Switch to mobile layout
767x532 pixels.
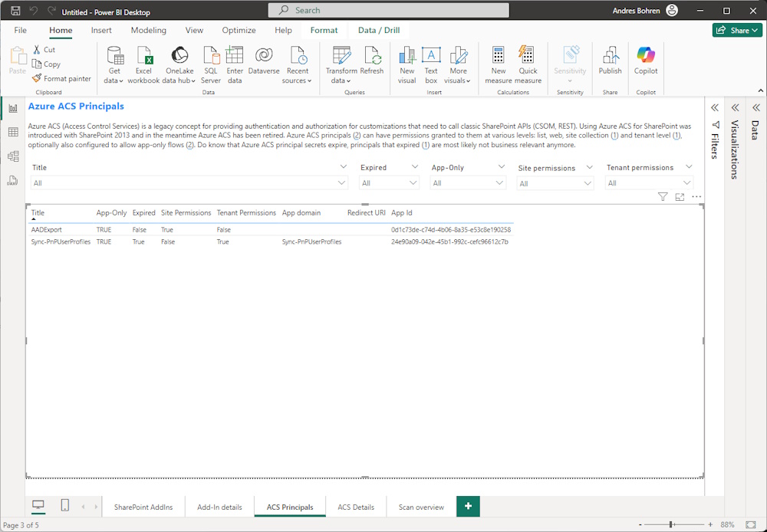(65, 506)
